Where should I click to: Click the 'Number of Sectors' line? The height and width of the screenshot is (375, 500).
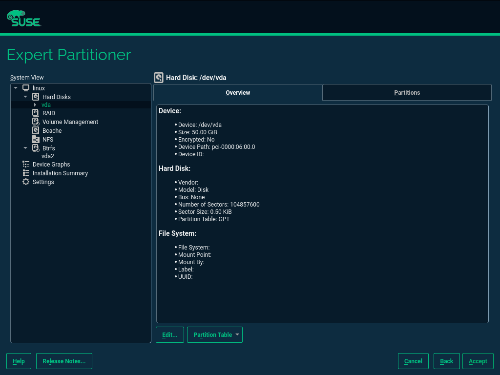tap(219, 204)
